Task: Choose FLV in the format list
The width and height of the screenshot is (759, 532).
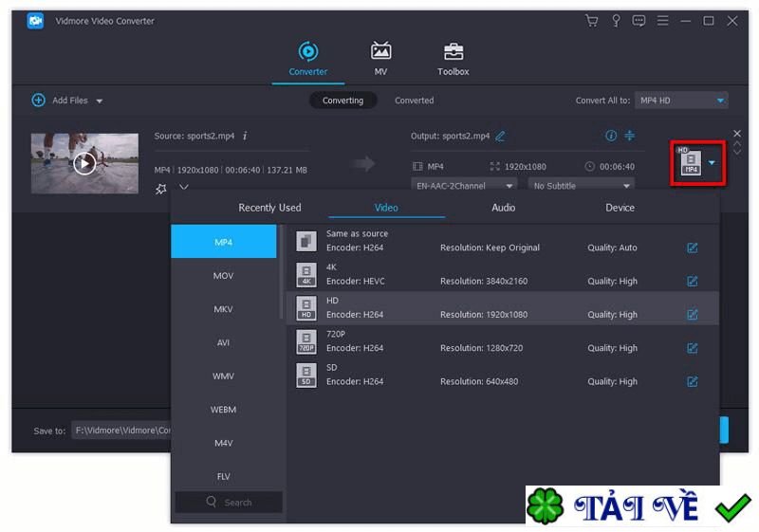Action: pyautogui.click(x=224, y=476)
